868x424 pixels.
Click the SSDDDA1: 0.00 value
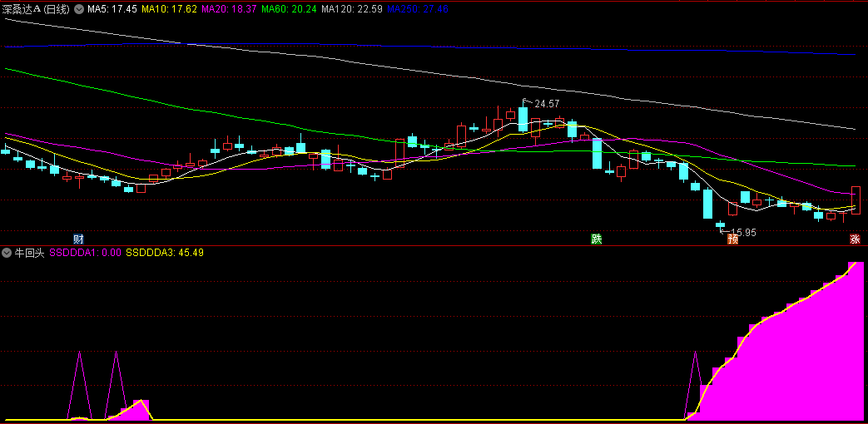click(x=85, y=253)
